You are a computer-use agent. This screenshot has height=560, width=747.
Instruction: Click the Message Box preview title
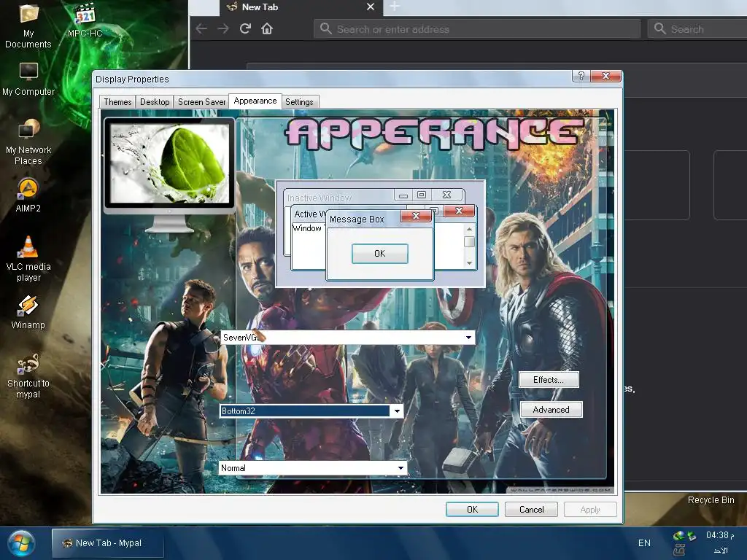357,219
